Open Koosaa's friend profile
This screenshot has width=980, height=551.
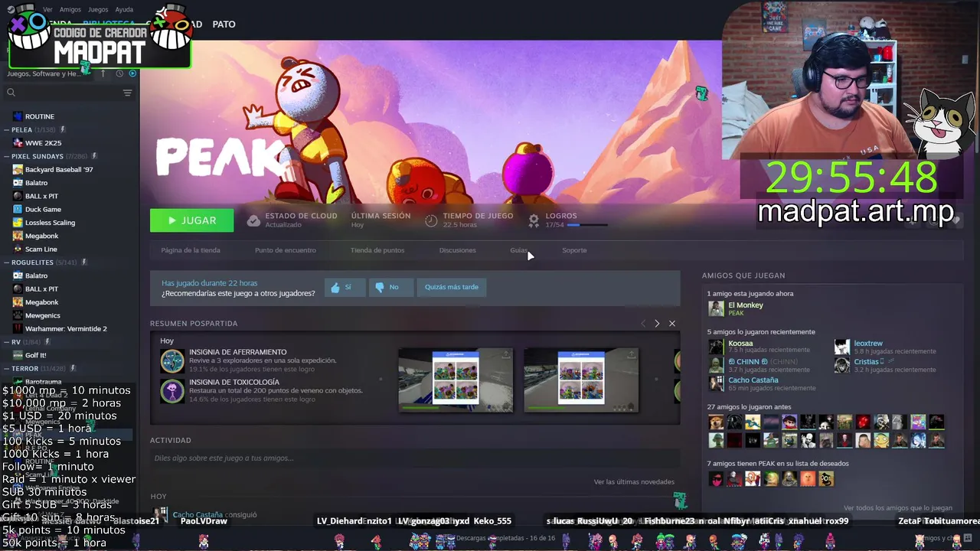point(740,344)
